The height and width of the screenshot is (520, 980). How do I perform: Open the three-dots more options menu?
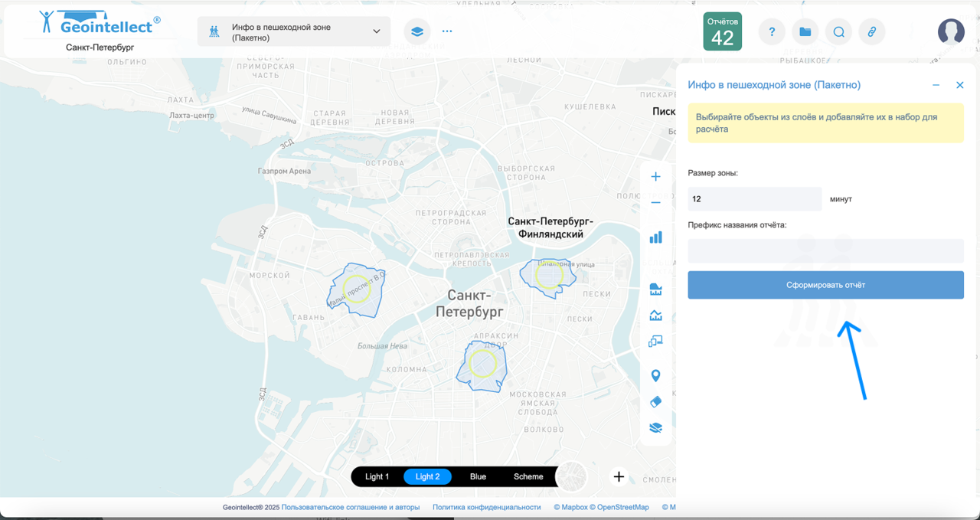pos(447,31)
